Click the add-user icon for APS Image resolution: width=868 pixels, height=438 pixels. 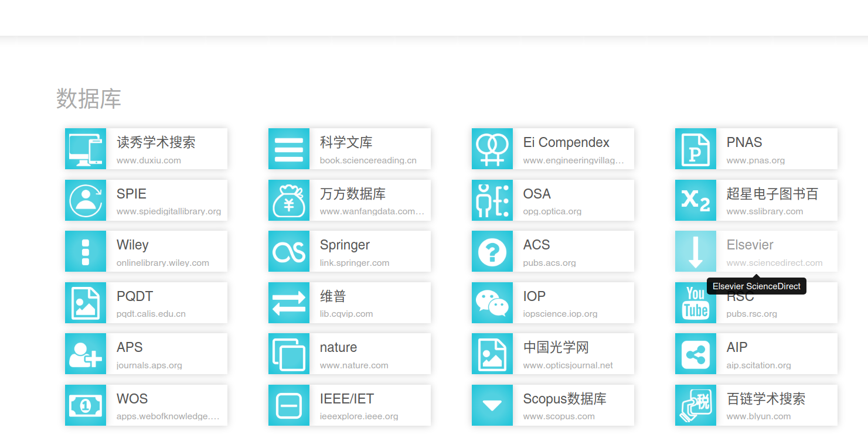[x=86, y=354]
